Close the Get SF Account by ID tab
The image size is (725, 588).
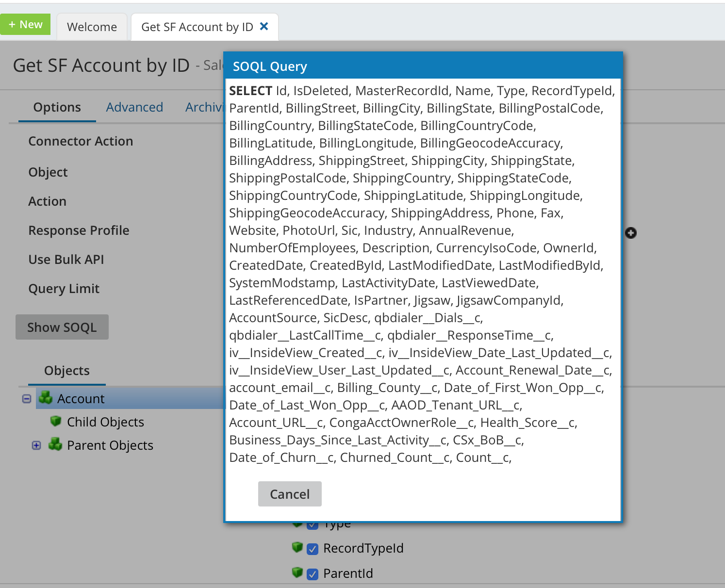[x=264, y=26]
